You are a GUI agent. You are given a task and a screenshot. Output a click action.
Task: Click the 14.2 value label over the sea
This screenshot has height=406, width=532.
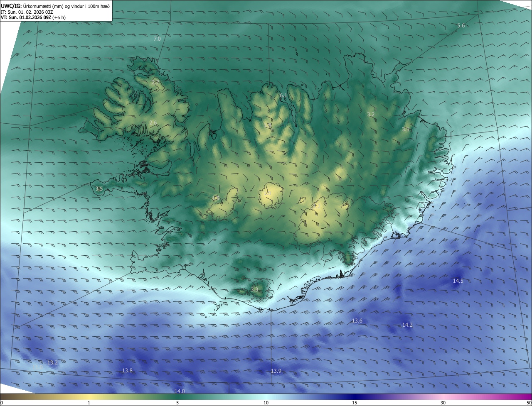click(x=407, y=325)
